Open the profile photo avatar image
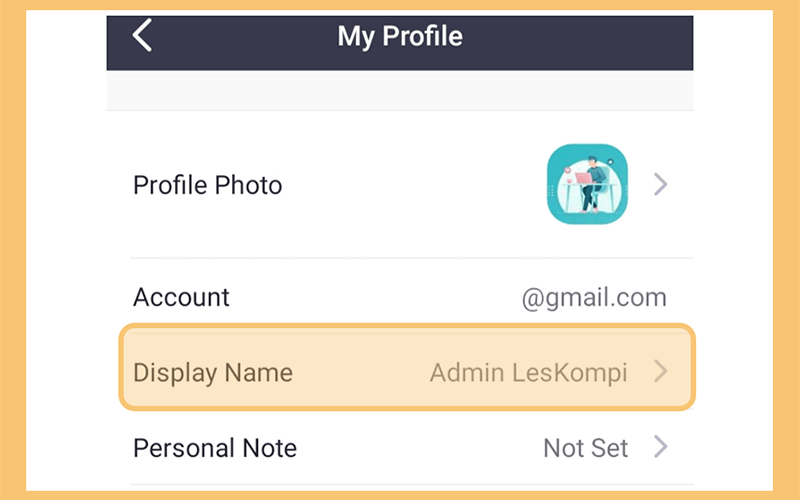 587,184
